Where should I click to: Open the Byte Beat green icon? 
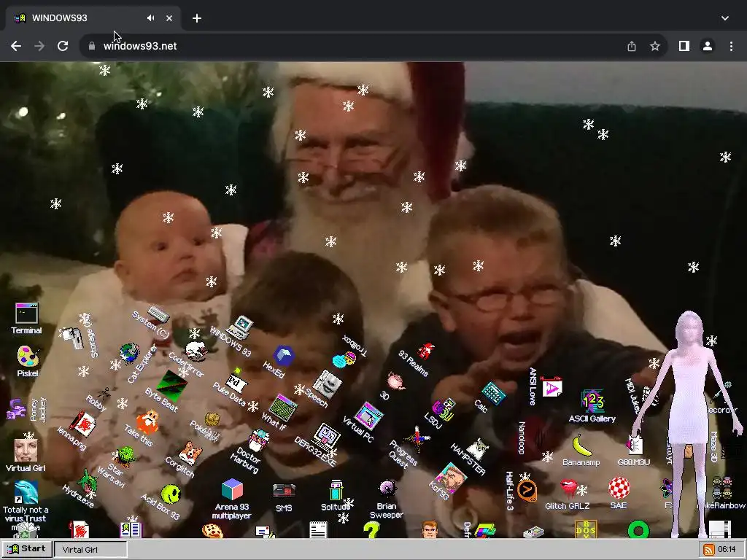tap(171, 384)
